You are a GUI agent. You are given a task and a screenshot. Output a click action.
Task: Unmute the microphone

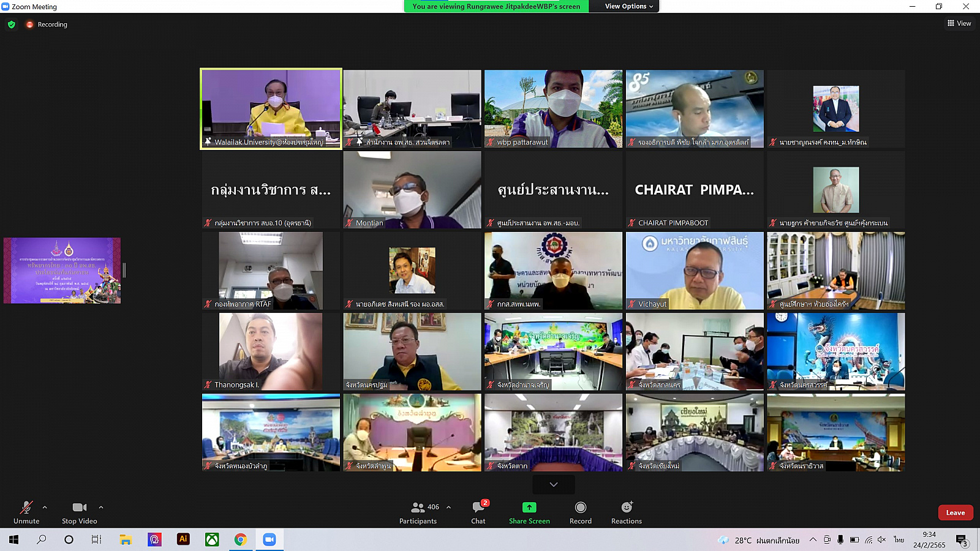click(26, 508)
